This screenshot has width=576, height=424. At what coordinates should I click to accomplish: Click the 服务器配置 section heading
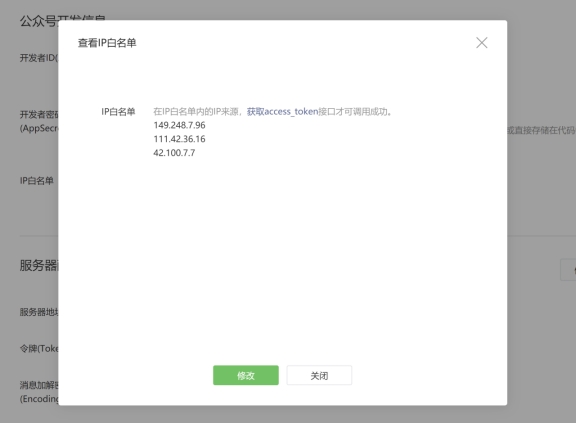coord(39,265)
